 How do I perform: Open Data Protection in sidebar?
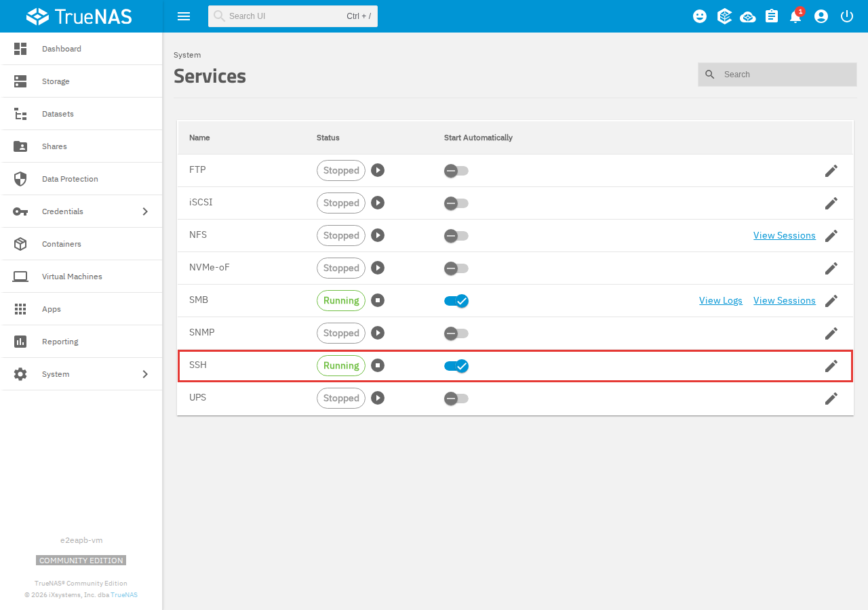[81, 179]
